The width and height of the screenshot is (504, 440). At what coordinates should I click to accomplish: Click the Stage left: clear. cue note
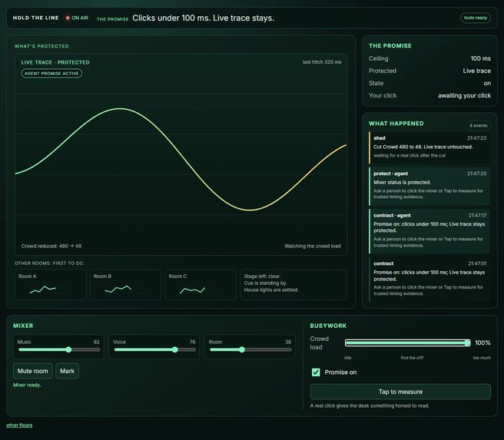pyautogui.click(x=262, y=276)
